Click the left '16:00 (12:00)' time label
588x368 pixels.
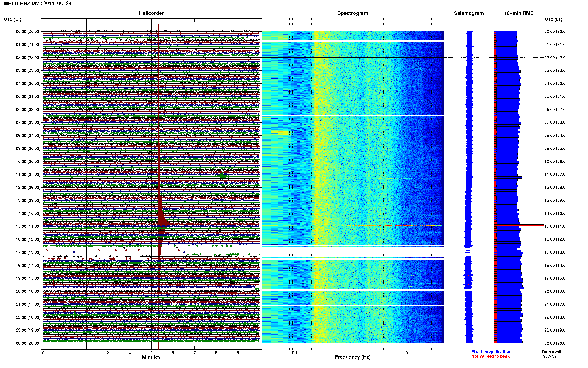coord(28,239)
